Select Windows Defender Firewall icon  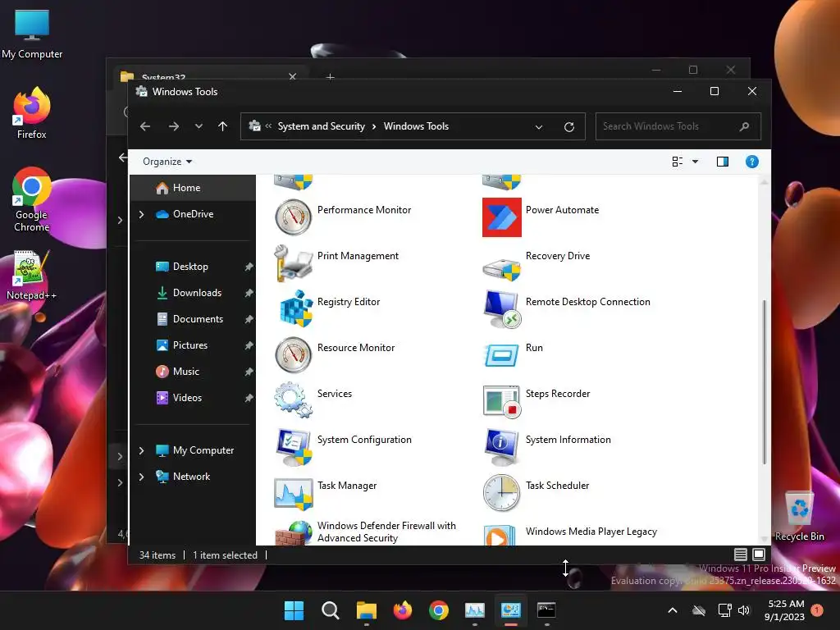point(293,533)
